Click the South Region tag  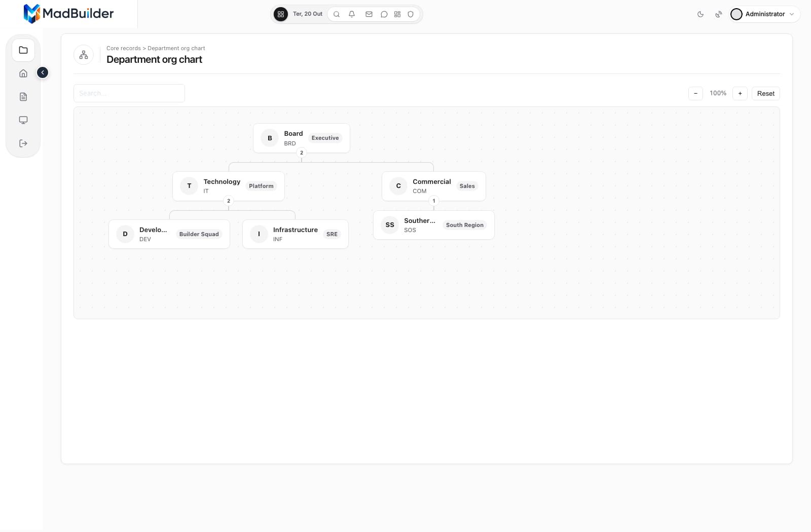[x=465, y=225]
